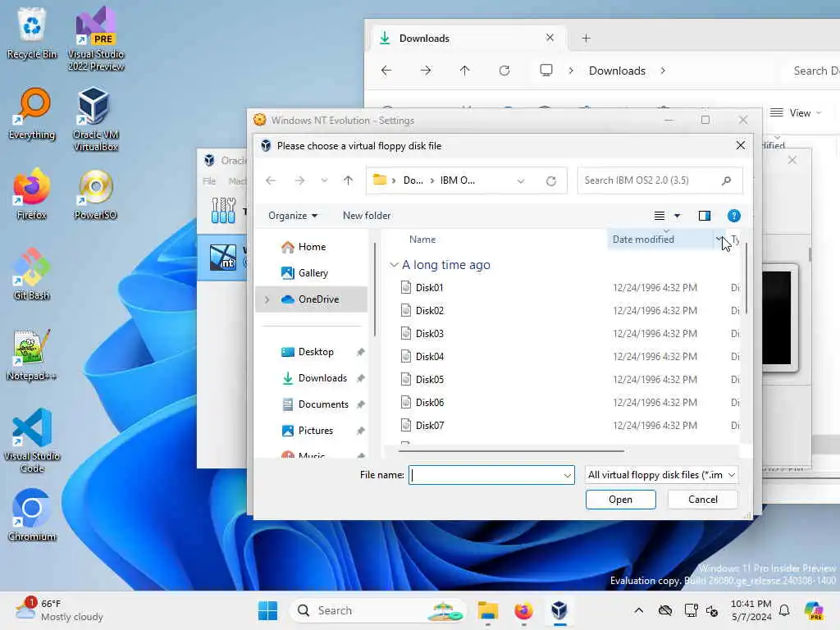This screenshot has height=630, width=840.
Task: Open the Firefox desktop shortcut
Action: point(32,194)
